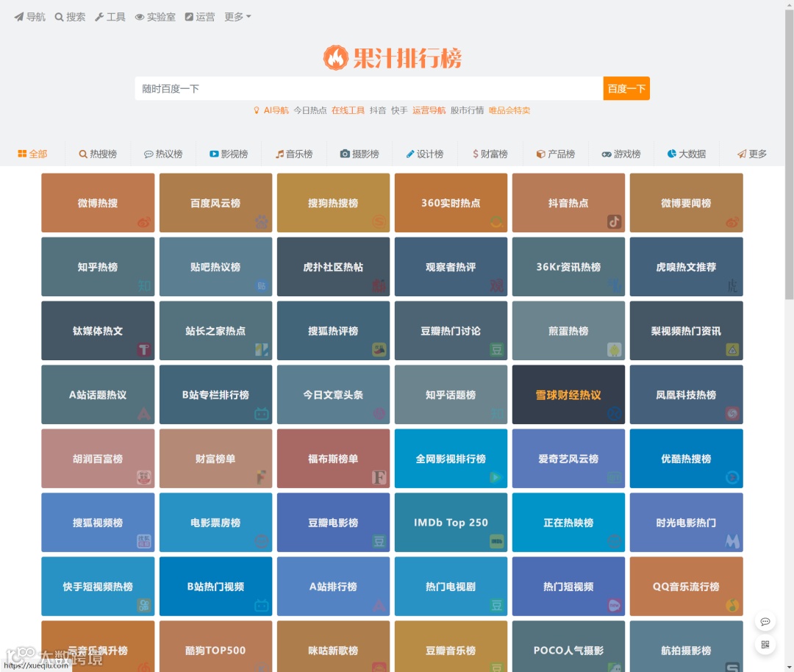794x672 pixels.
Task: Click the swirl icon on 凤凰科技热榜
Action: [x=732, y=414]
